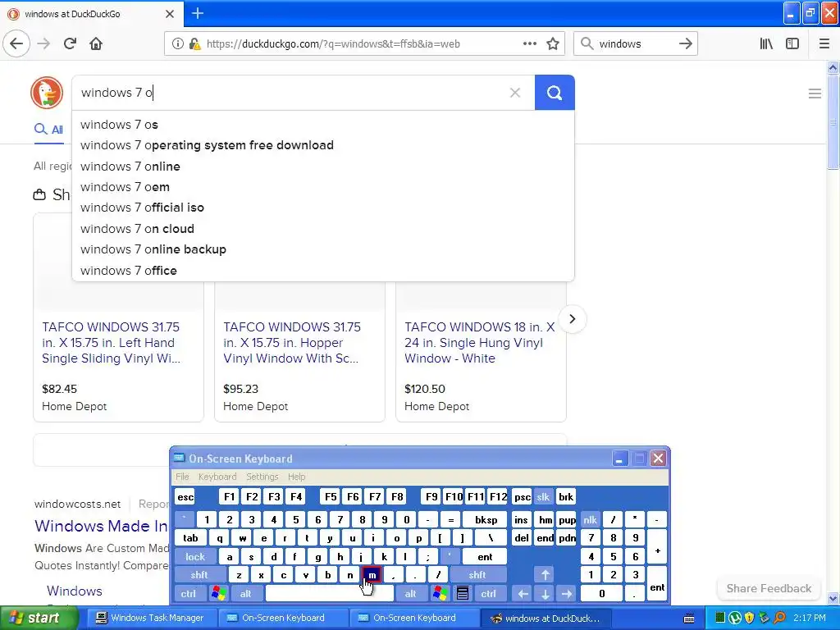Open 'Windows Made In' result link

pos(101,526)
